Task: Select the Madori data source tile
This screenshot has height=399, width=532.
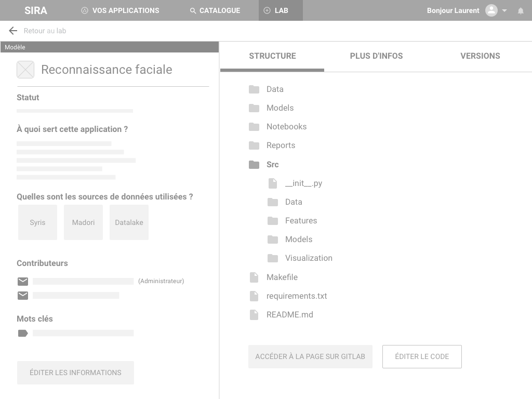Action: (x=83, y=222)
